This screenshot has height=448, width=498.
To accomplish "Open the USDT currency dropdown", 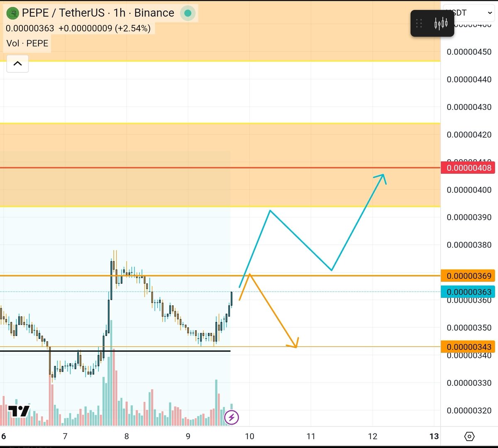I will pos(469,13).
